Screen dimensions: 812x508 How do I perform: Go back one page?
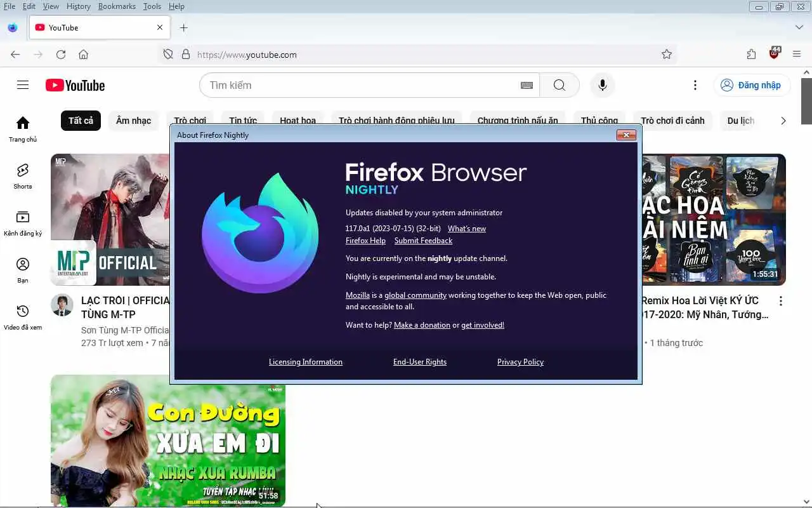(15, 55)
